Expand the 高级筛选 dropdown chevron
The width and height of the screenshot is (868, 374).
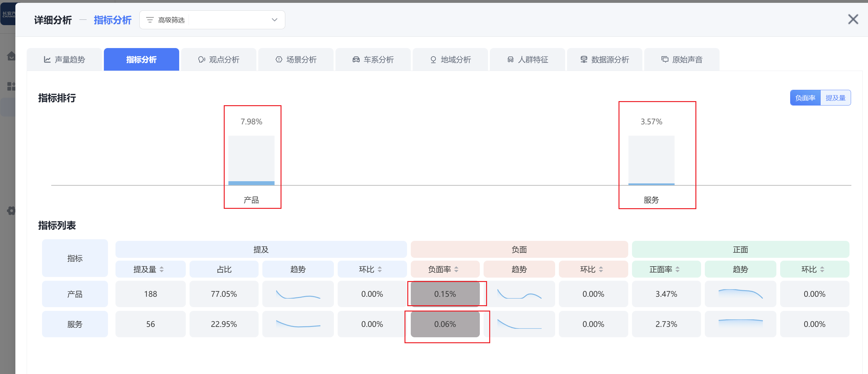(274, 20)
